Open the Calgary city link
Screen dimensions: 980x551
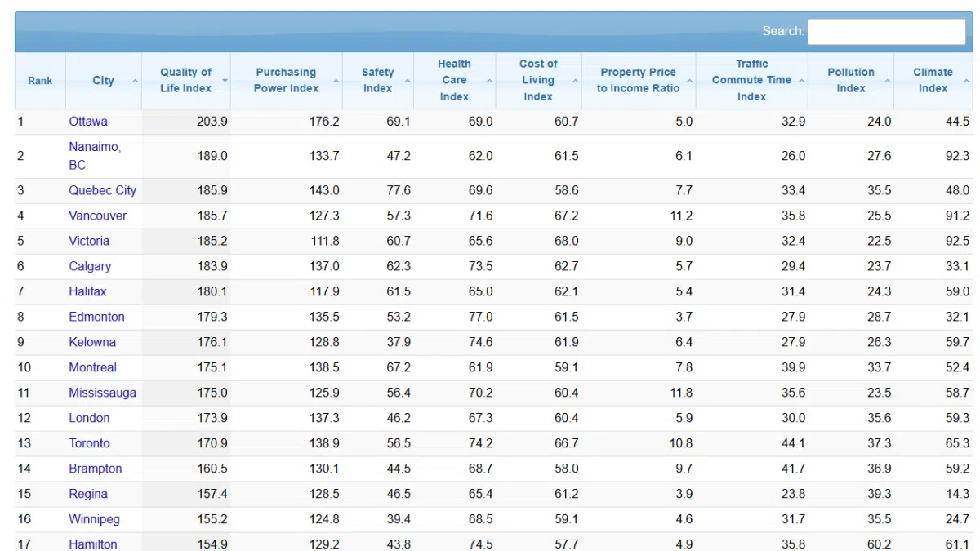(x=90, y=266)
